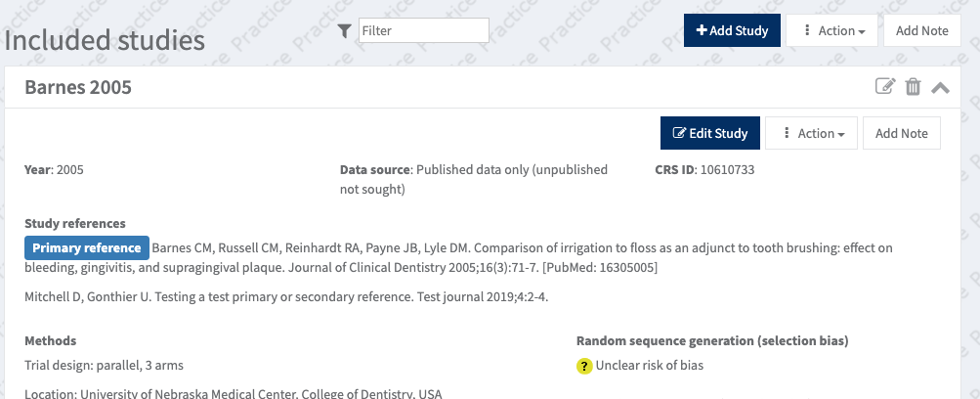This screenshot has height=399, width=980.
Task: Click the yellow unclear risk question mark icon
Action: click(584, 366)
